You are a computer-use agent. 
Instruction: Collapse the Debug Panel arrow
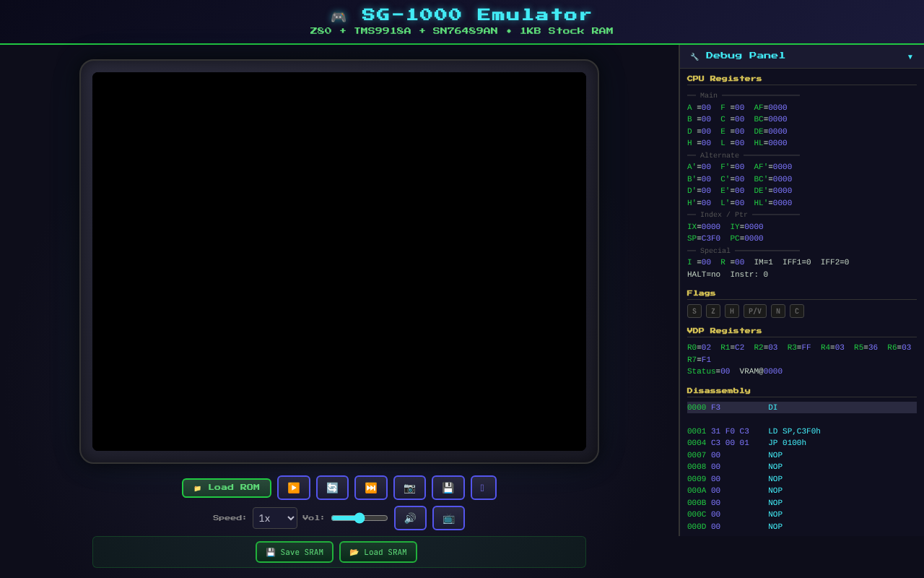[x=910, y=56]
